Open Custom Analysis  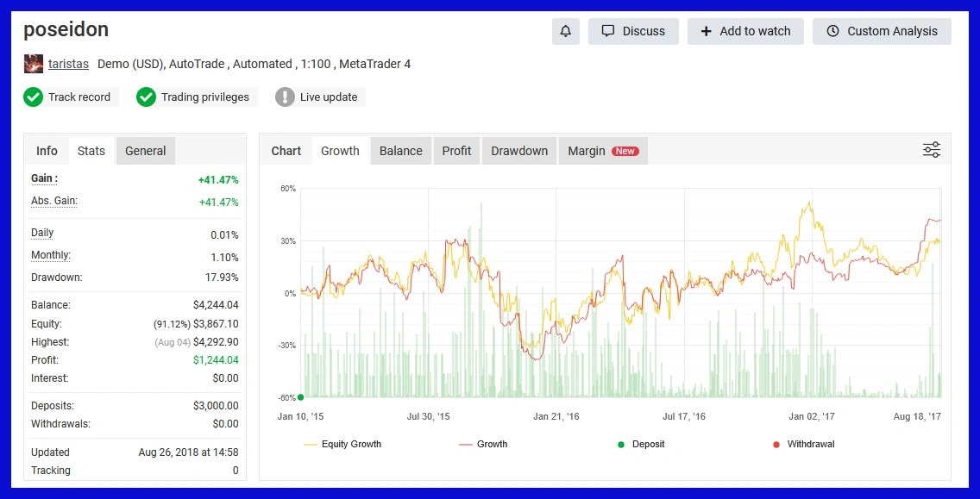[x=882, y=31]
